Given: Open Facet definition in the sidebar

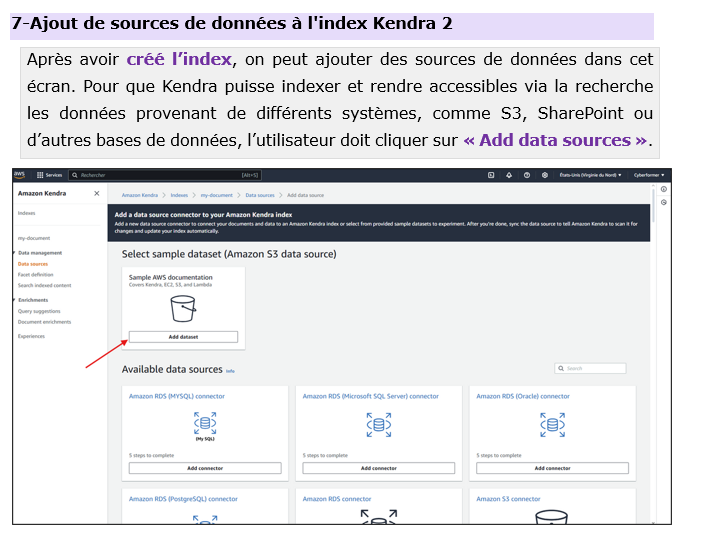Looking at the screenshot, I should 35,275.
